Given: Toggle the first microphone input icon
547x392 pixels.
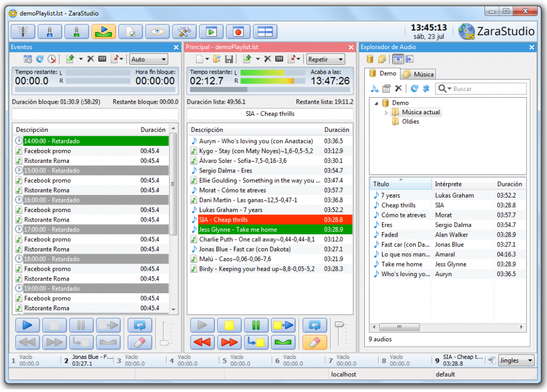Looking at the screenshot, I should [50, 31].
